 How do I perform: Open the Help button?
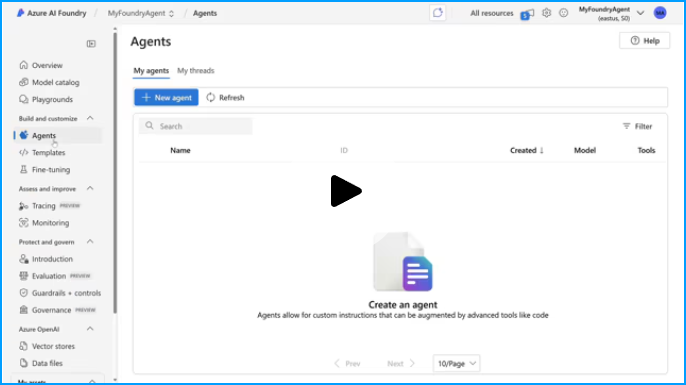coord(644,41)
